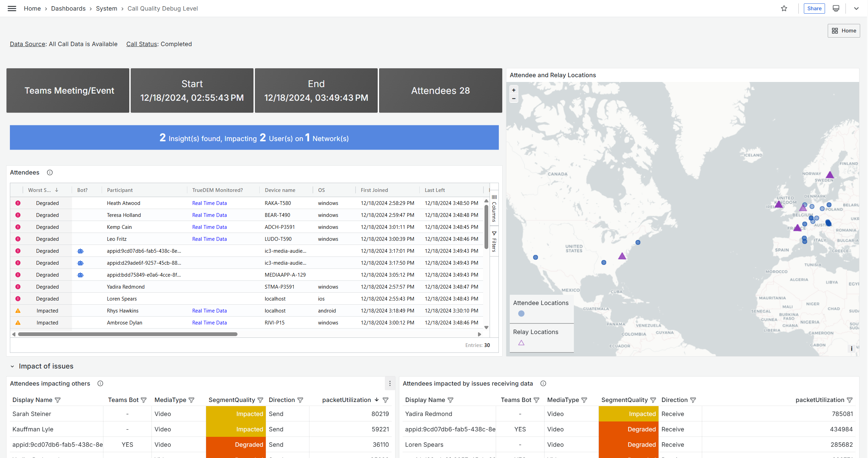Screen dimensions: 868x458
Task: Click the Share button
Action: [814, 9]
